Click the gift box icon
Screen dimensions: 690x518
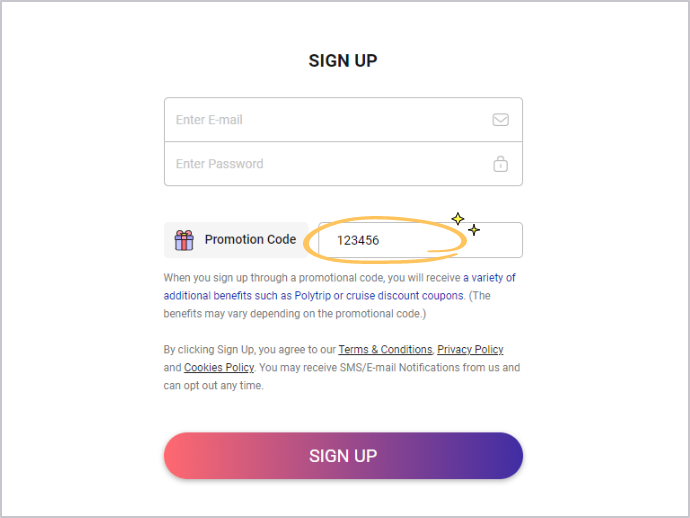pyautogui.click(x=184, y=240)
